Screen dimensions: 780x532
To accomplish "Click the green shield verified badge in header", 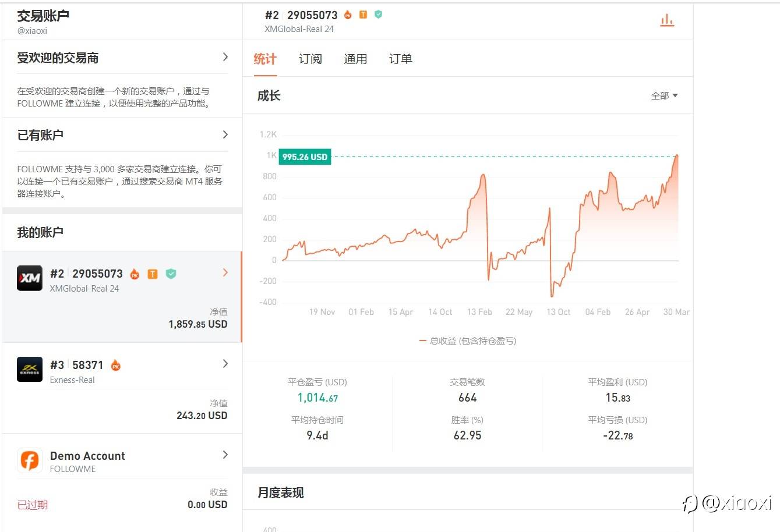I will point(378,15).
